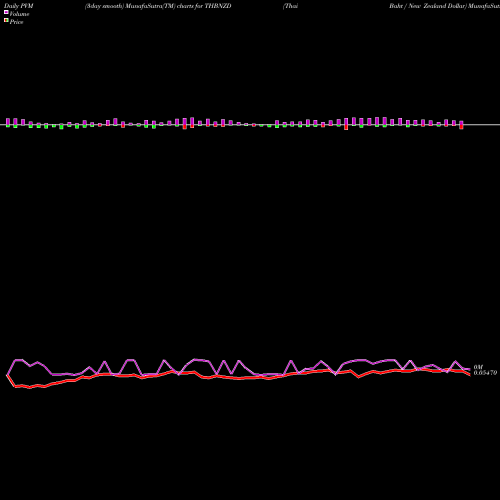The image size is (500, 500).
Task: Click the Volume legend label
Action: coord(19,14)
